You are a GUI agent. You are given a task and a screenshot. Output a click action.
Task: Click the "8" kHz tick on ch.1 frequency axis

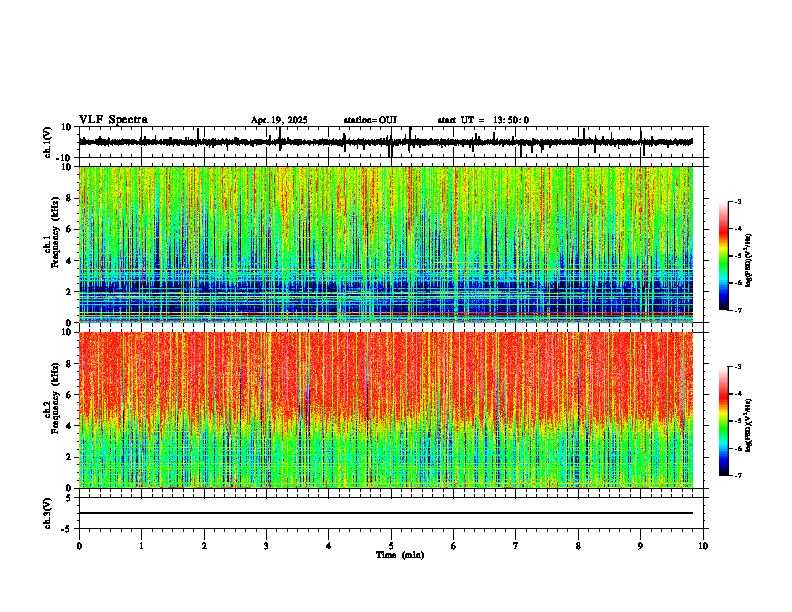point(70,198)
